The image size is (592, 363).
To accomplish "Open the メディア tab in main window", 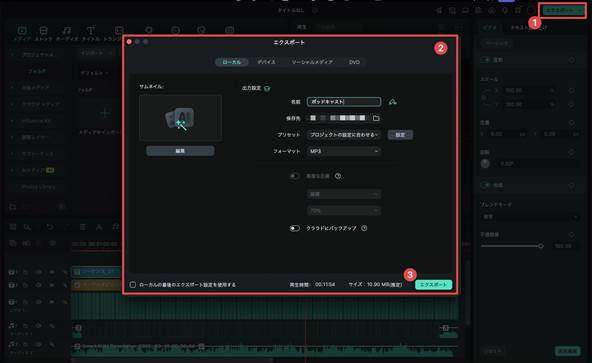I will [x=22, y=34].
